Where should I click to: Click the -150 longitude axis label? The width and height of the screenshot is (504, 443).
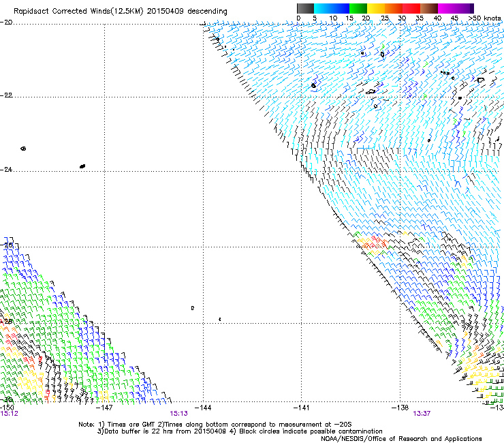tap(7, 408)
